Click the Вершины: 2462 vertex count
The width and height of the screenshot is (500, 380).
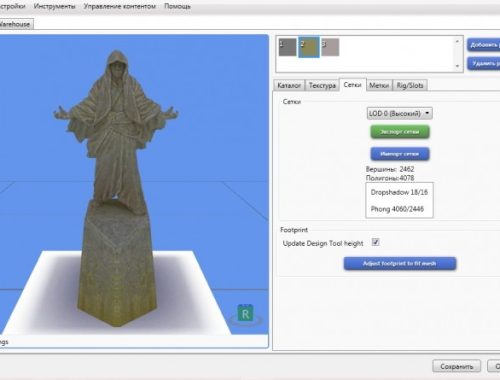[x=390, y=169]
